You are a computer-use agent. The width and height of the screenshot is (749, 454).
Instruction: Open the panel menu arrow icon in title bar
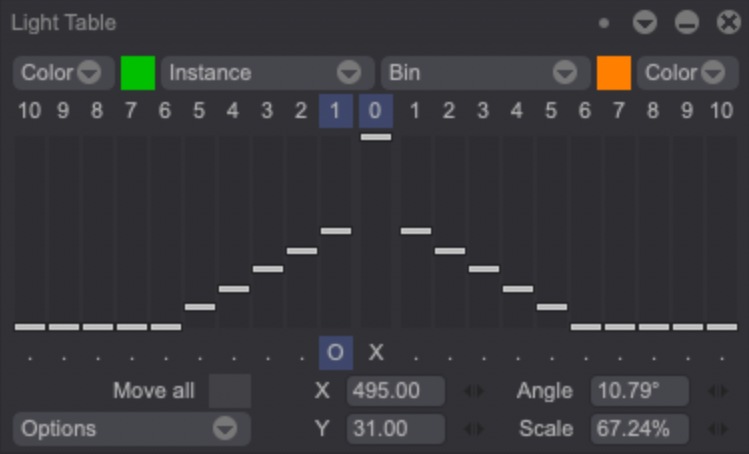coord(645,22)
